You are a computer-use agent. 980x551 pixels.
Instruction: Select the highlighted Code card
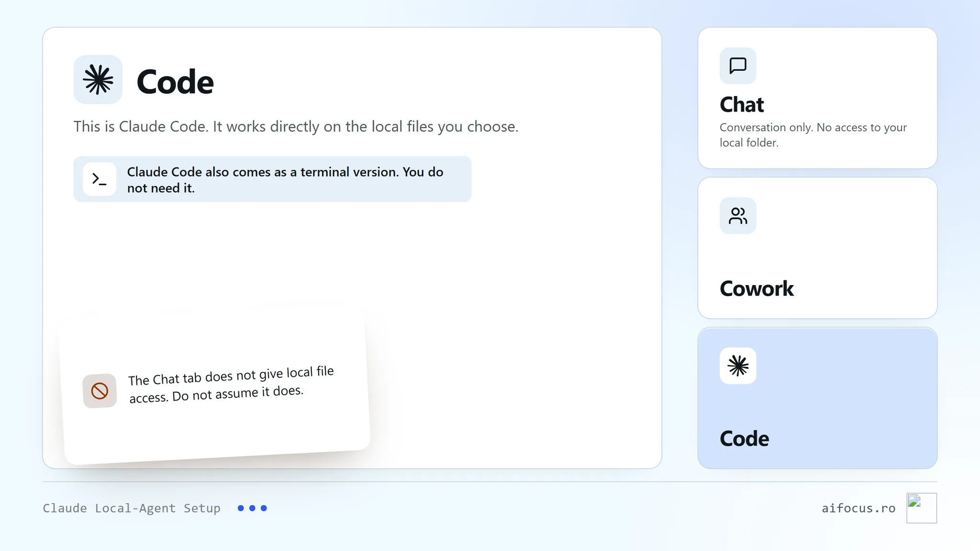pyautogui.click(x=817, y=398)
